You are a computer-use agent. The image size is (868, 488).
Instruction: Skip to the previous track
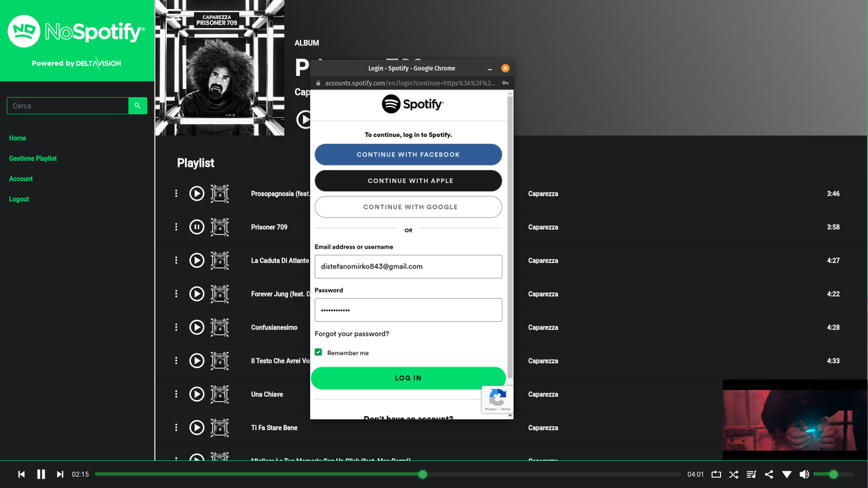(x=21, y=474)
